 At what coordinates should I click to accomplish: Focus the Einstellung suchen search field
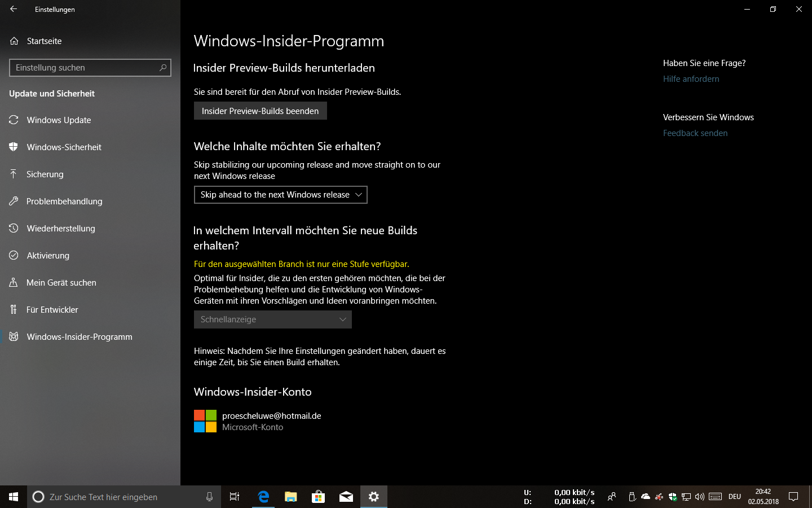click(x=90, y=68)
